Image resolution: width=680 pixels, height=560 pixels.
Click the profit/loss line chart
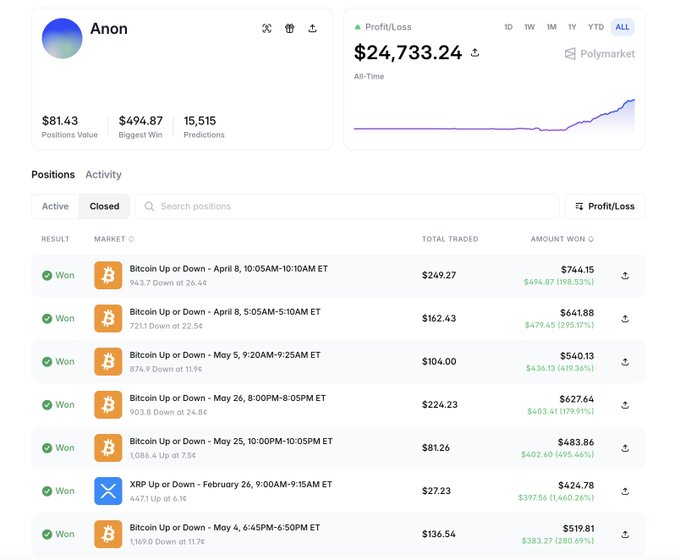click(x=494, y=115)
